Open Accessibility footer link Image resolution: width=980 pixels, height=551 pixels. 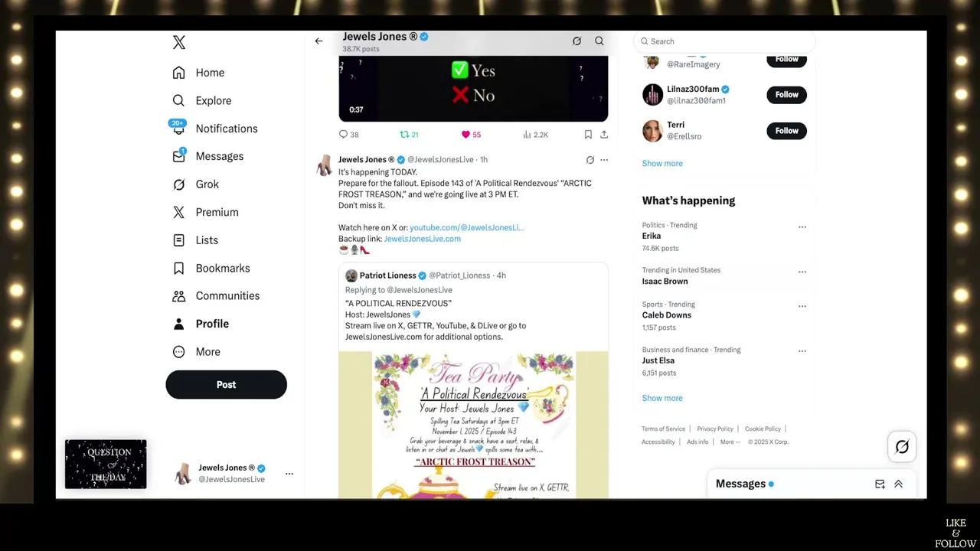tap(658, 442)
